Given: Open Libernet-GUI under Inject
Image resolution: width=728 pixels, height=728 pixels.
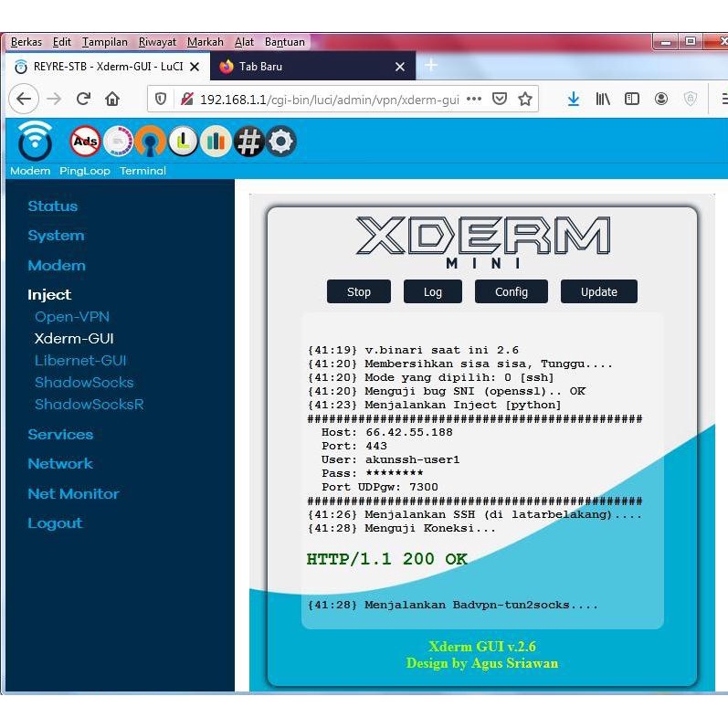Looking at the screenshot, I should [80, 360].
